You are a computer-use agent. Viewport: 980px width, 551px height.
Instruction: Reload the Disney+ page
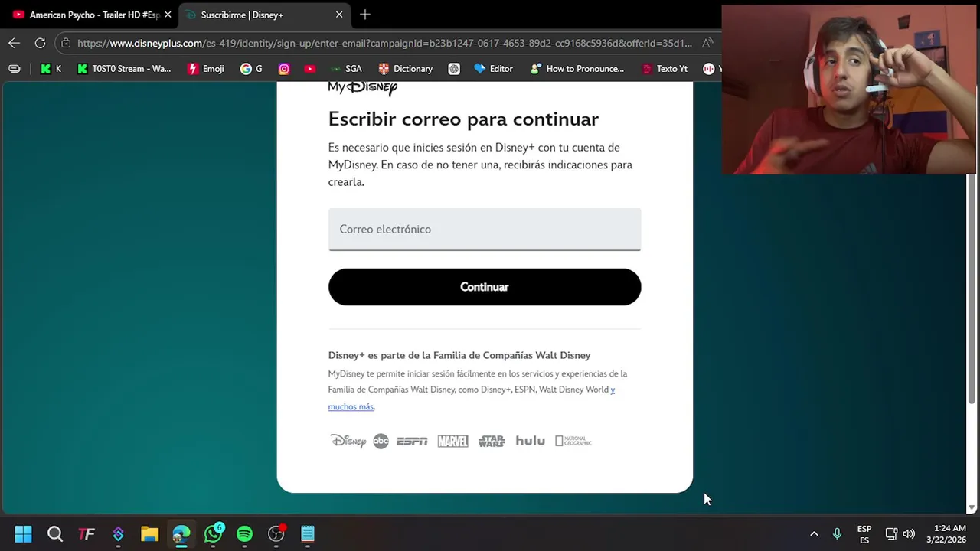(40, 43)
